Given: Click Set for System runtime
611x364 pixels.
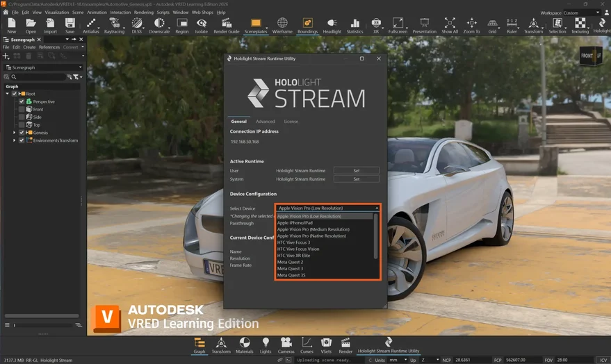Looking at the screenshot, I should (x=357, y=179).
